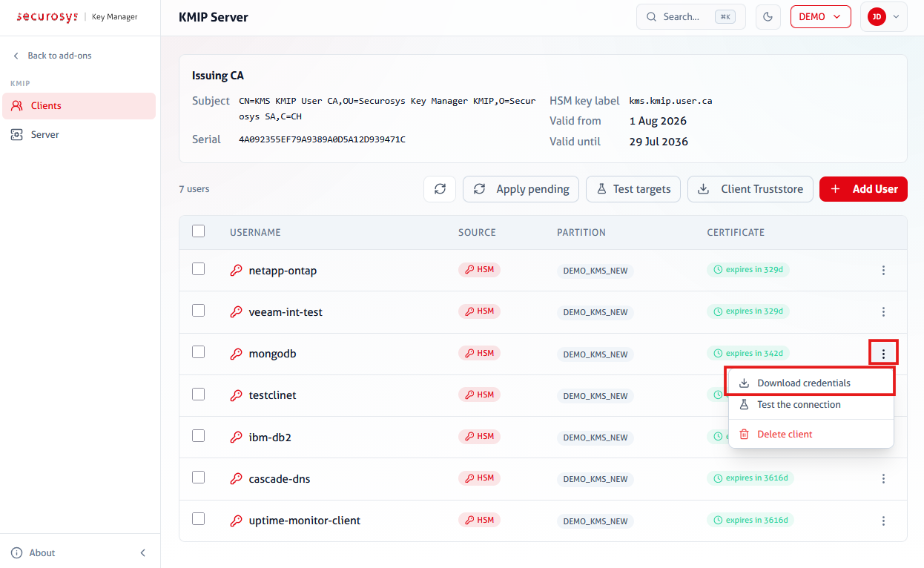Click the CERTIFICATE column header
The height and width of the screenshot is (568, 924).
click(x=736, y=232)
